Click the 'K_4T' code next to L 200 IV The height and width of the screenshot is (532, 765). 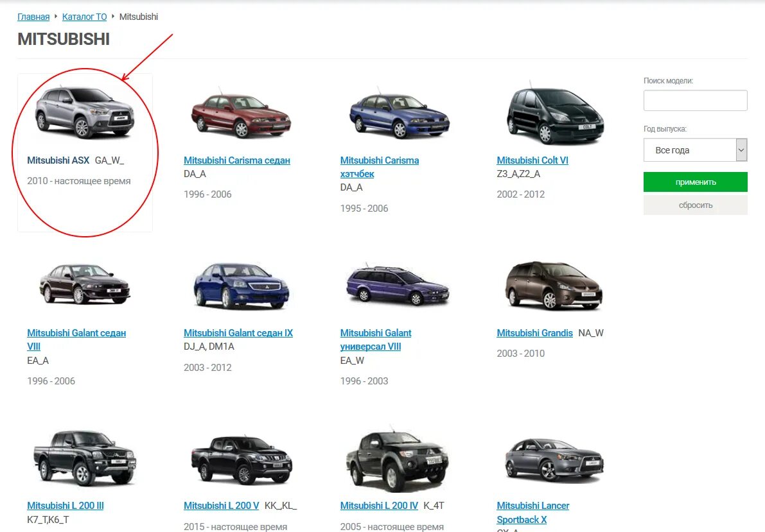coord(434,505)
